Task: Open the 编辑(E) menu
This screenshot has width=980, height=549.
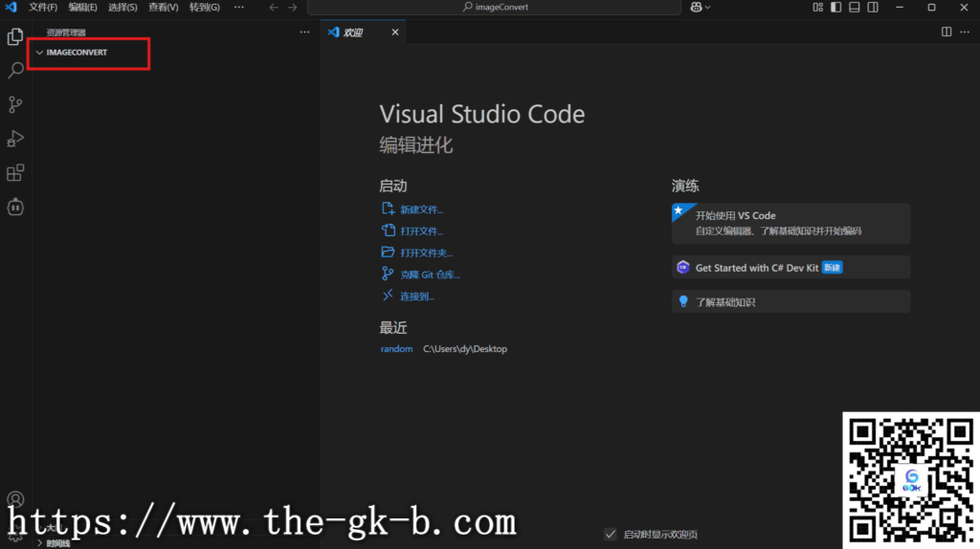Action: tap(82, 8)
